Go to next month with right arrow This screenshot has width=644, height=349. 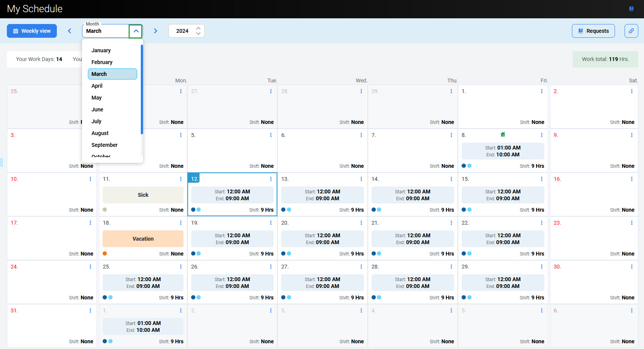[156, 31]
